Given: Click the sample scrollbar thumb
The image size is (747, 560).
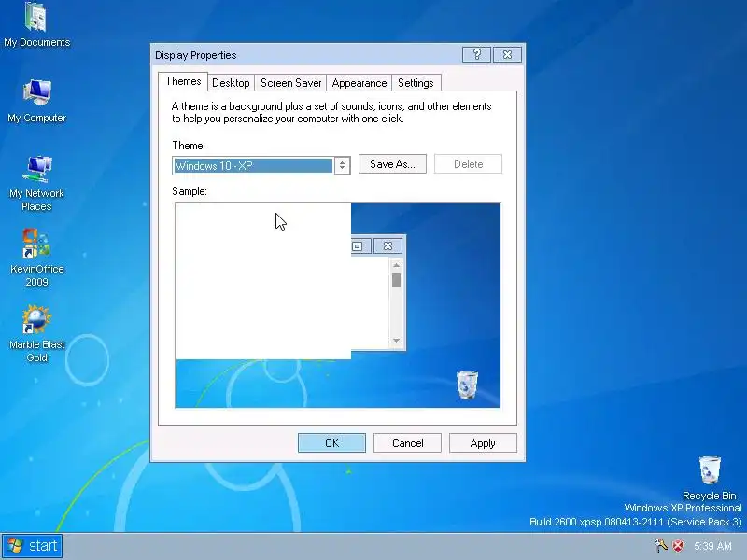Looking at the screenshot, I should pos(396,281).
